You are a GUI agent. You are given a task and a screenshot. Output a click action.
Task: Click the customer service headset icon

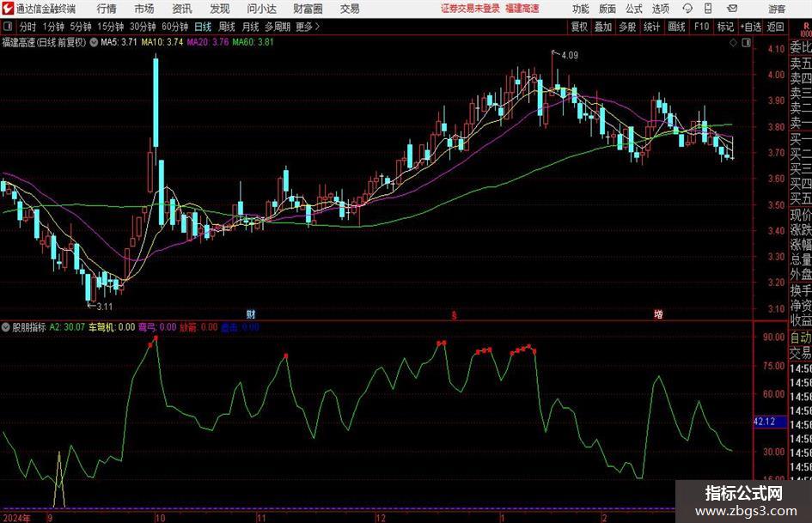[x=687, y=9]
